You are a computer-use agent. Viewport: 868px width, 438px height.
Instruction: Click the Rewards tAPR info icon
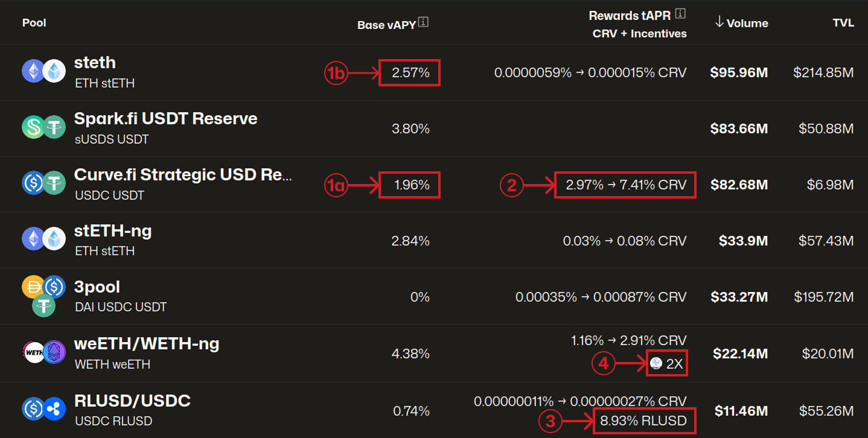click(x=681, y=13)
